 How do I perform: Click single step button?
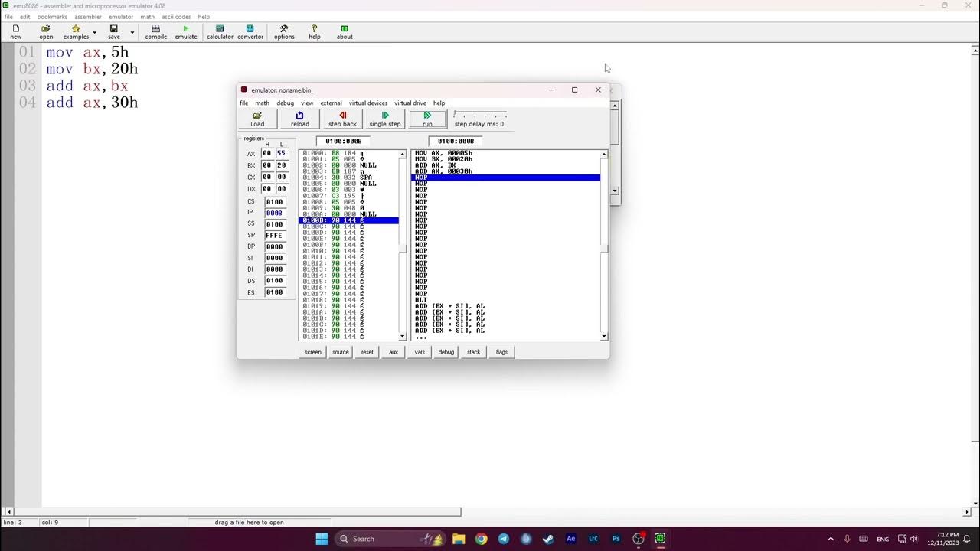385,119
